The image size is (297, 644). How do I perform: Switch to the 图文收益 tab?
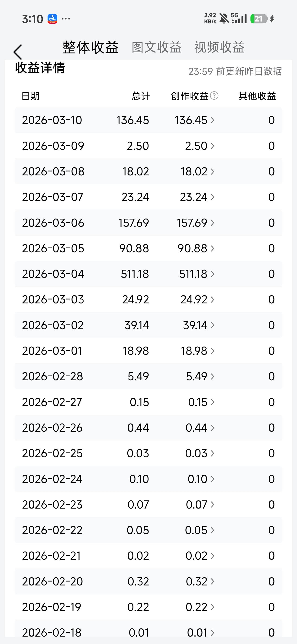[x=157, y=47]
